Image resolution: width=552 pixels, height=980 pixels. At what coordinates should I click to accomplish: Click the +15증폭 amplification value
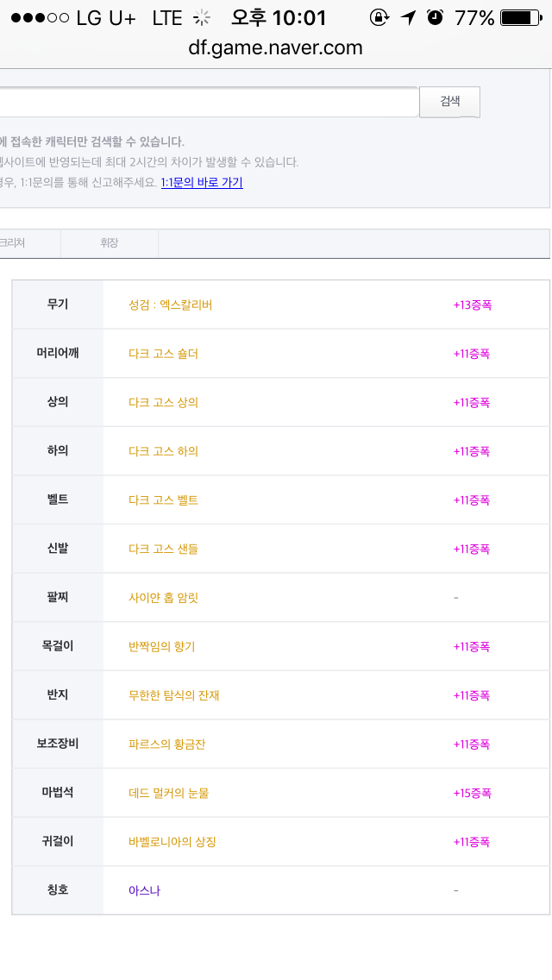point(472,793)
